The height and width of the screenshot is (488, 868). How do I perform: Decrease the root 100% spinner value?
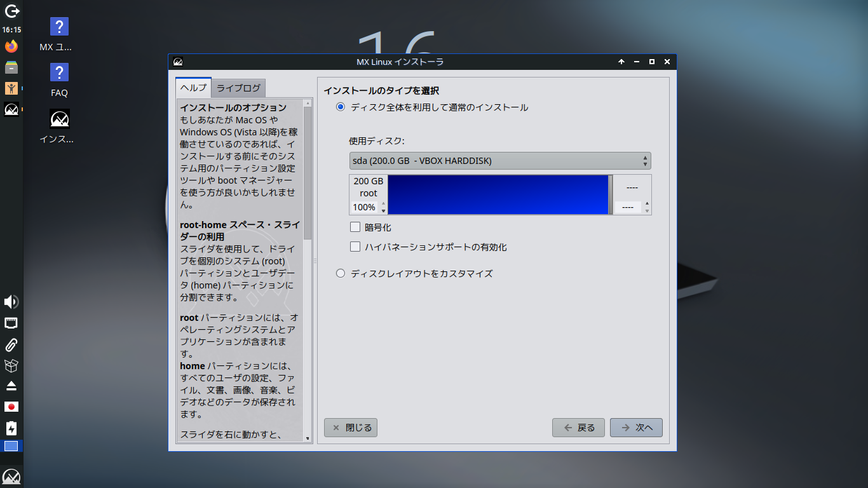pyautogui.click(x=383, y=210)
